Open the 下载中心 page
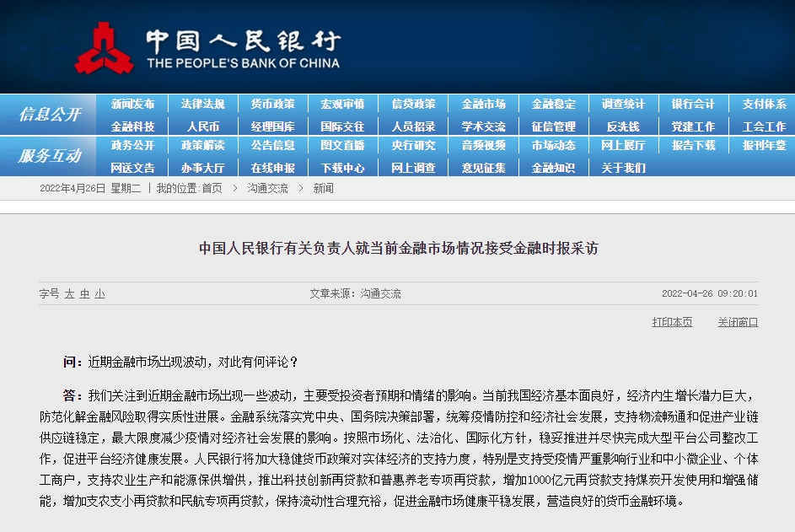Viewport: 795px width, 532px height. 342,168
